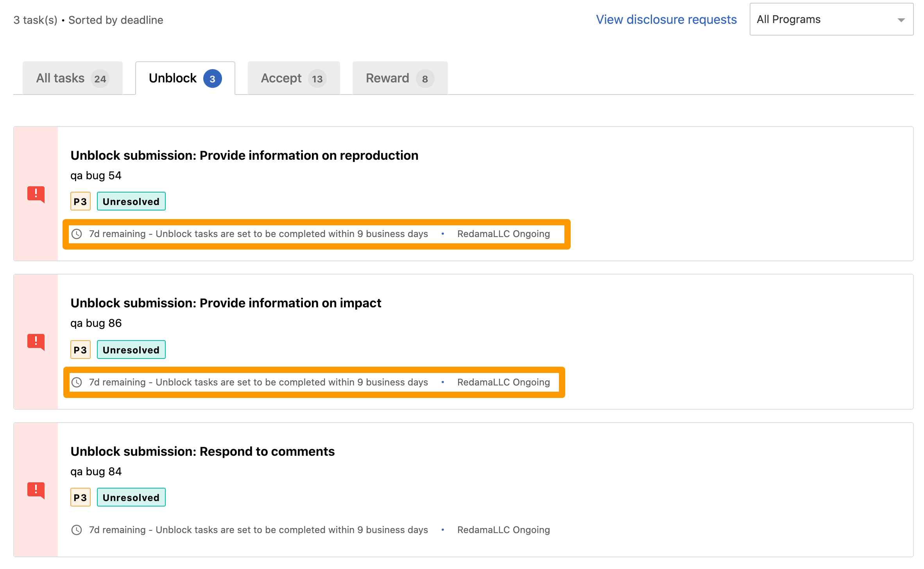
Task: Click the count badge 3 on Unblock tab
Action: pyautogui.click(x=213, y=79)
